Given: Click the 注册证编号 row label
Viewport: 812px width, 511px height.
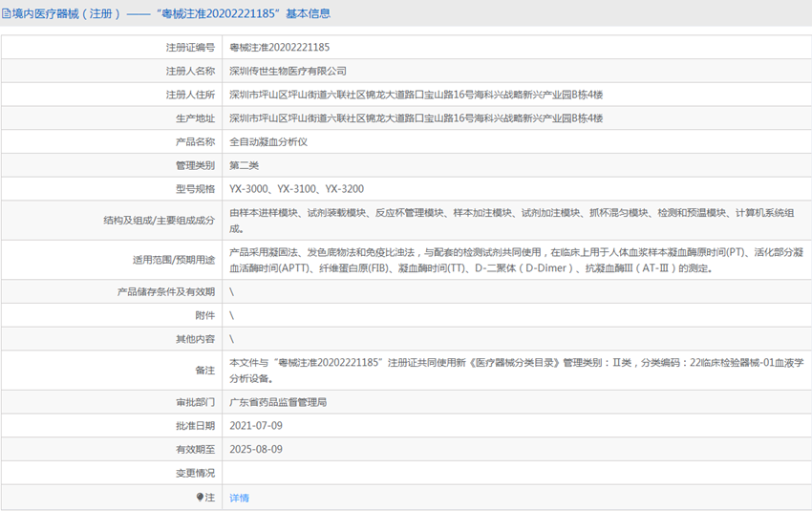Looking at the screenshot, I should click(x=190, y=47).
